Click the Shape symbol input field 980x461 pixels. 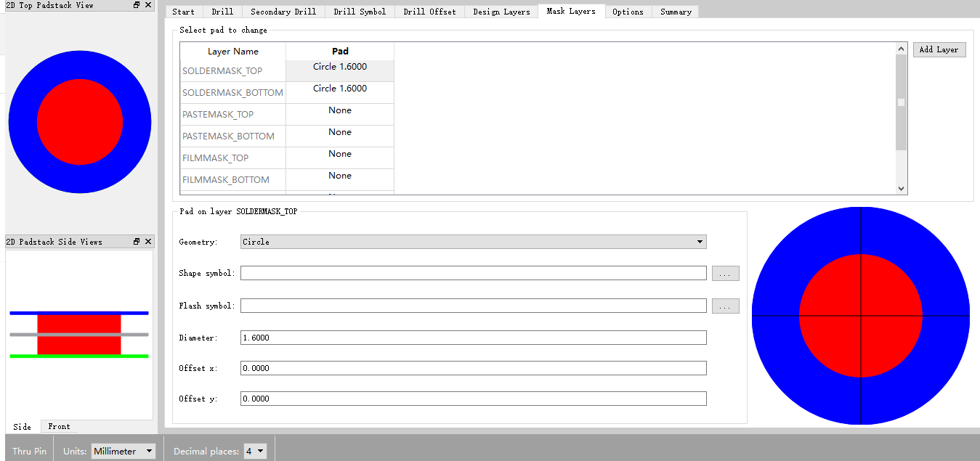[474, 273]
